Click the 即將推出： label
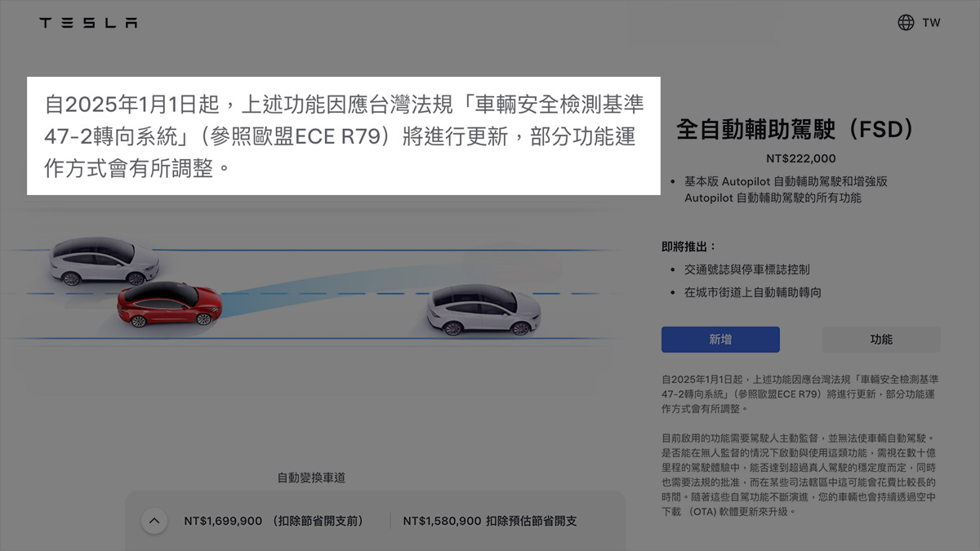Viewport: 980px width, 551px height. click(x=688, y=246)
